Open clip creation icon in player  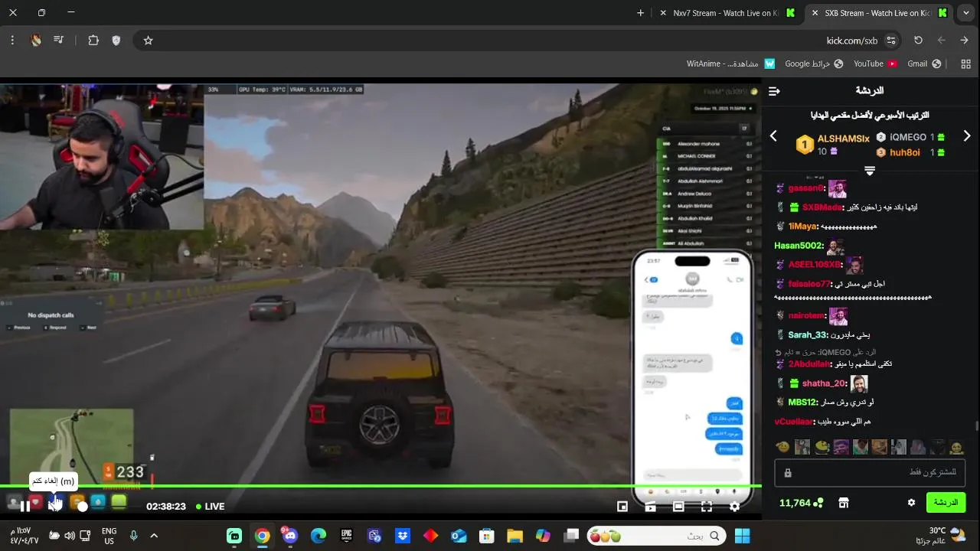(650, 507)
